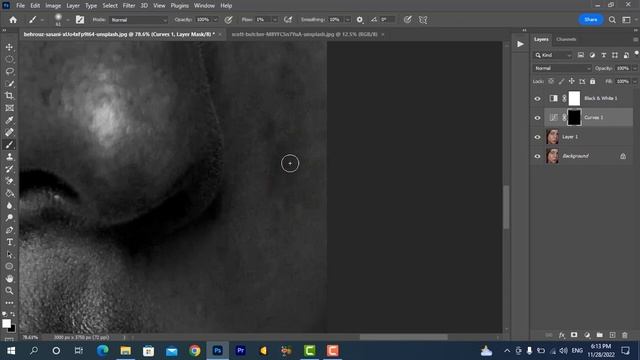Select the Curves 1 layer mask thumbnail

(574, 118)
